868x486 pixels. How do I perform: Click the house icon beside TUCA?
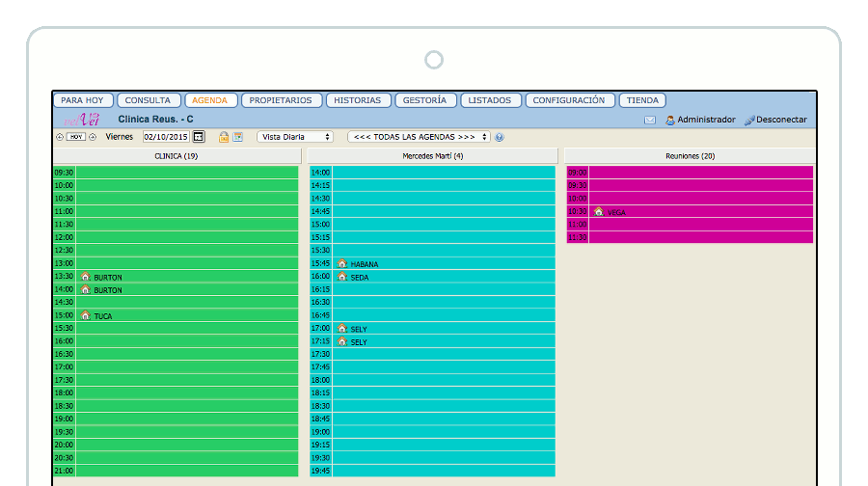[x=85, y=315]
